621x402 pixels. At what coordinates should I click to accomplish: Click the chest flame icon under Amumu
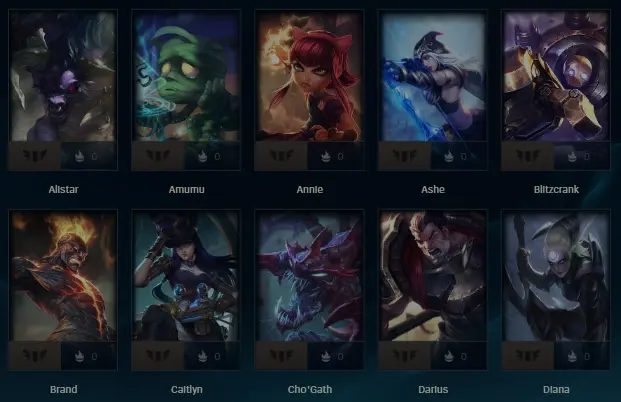click(x=202, y=156)
